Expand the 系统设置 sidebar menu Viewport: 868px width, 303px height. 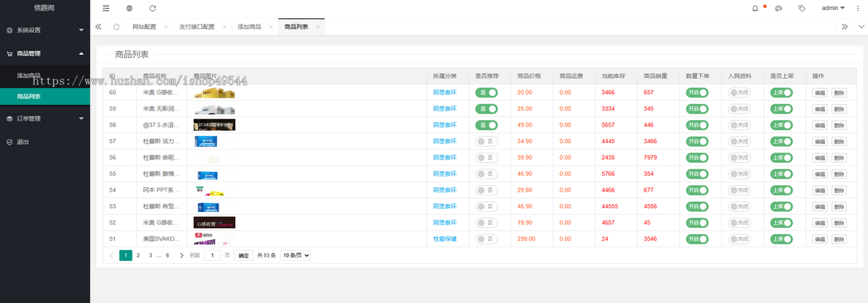point(45,30)
